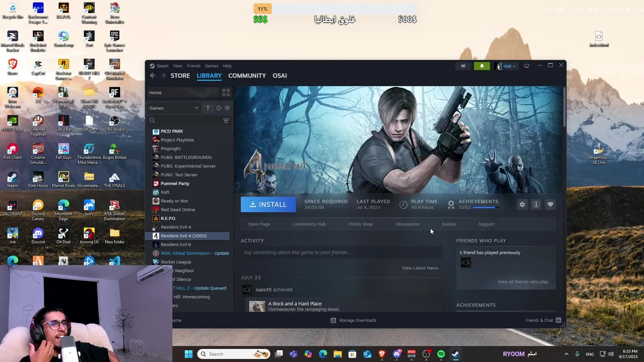Open advanced filter options icon
The width and height of the screenshot is (644, 362).
(x=226, y=121)
